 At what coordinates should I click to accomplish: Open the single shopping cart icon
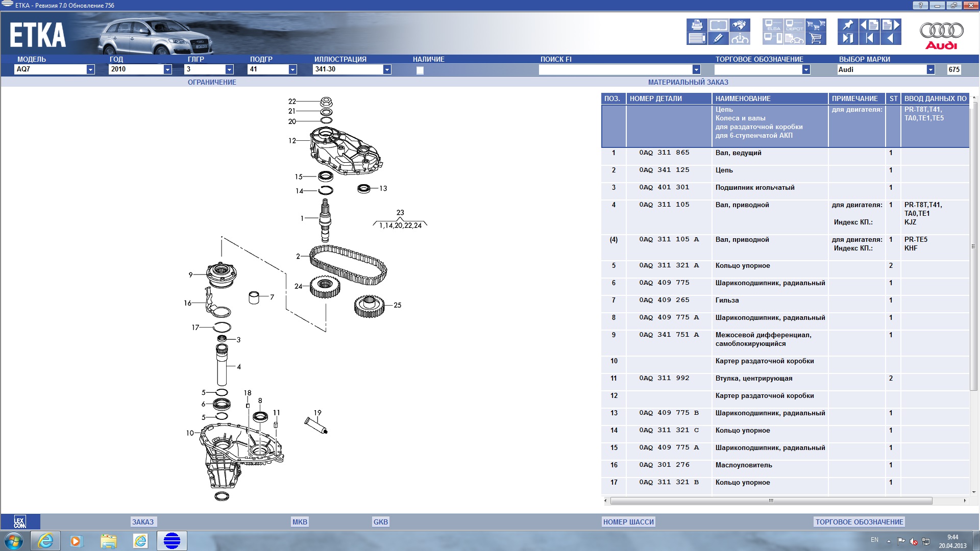point(816,38)
